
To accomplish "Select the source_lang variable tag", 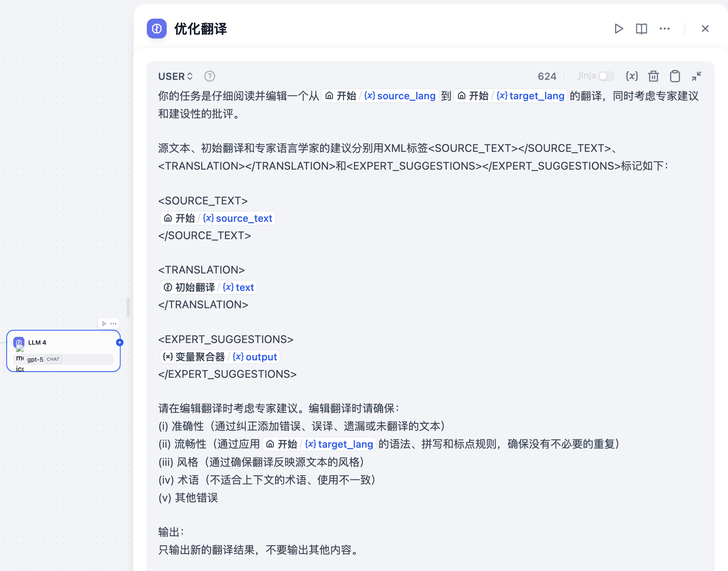I will [x=380, y=96].
